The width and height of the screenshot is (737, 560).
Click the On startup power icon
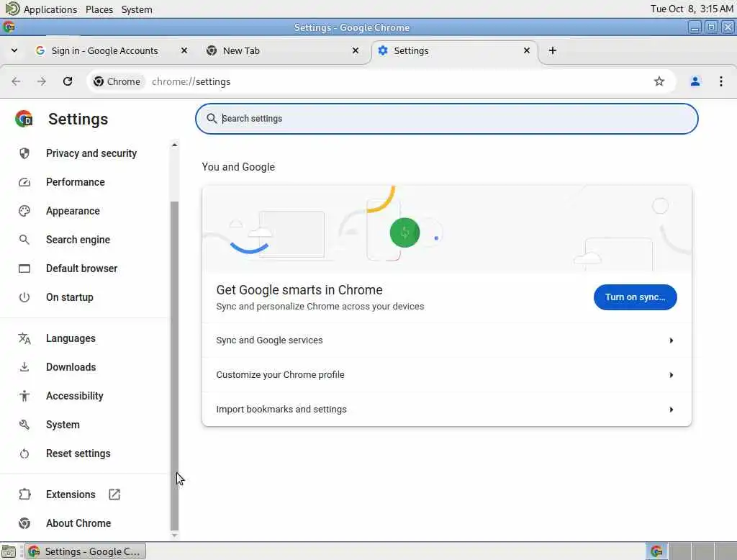pyautogui.click(x=24, y=297)
